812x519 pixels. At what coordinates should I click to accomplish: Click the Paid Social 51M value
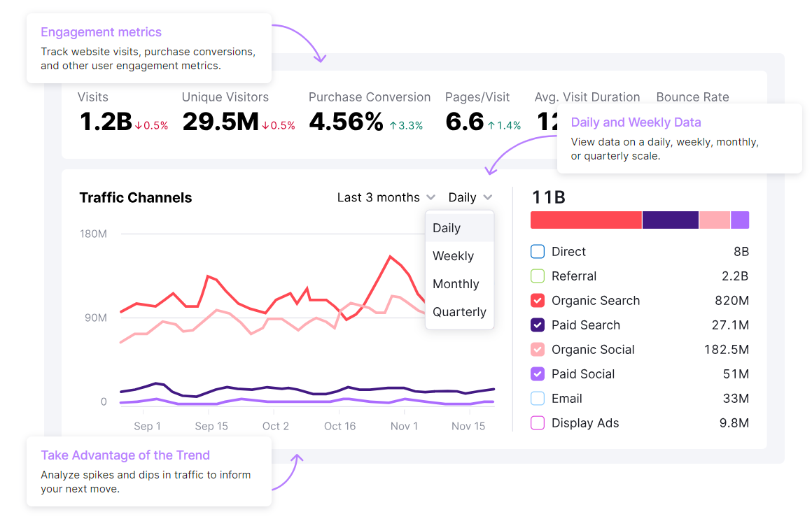[x=736, y=374]
